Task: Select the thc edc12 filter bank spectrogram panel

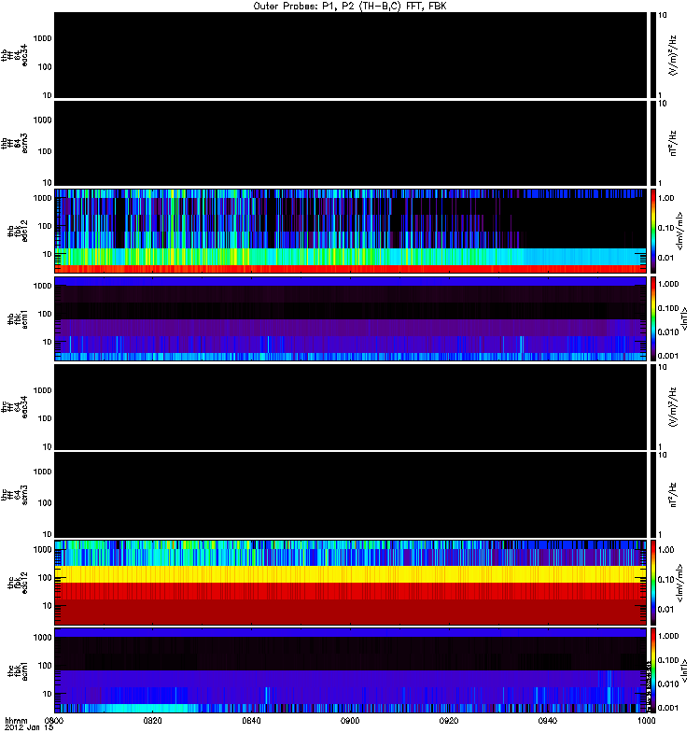Action: click(350, 582)
